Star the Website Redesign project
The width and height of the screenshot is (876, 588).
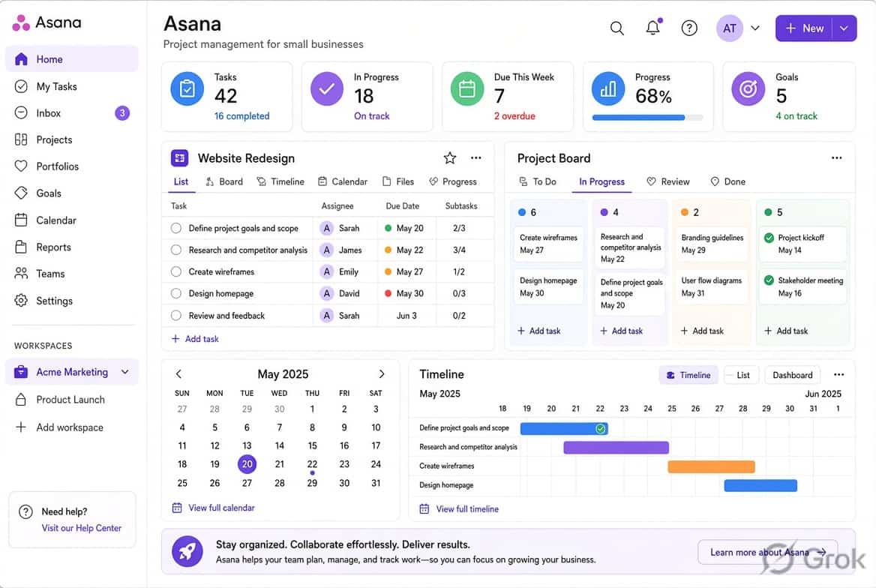click(x=450, y=158)
